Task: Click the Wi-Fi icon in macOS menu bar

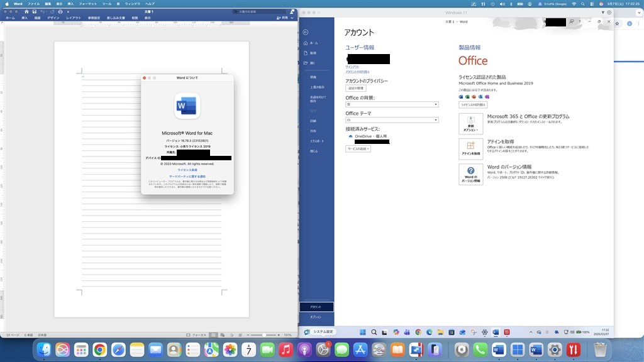Action: pos(574,4)
